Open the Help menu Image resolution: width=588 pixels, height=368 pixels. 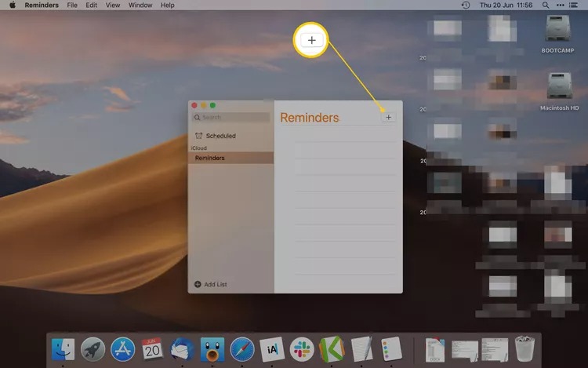tap(167, 5)
